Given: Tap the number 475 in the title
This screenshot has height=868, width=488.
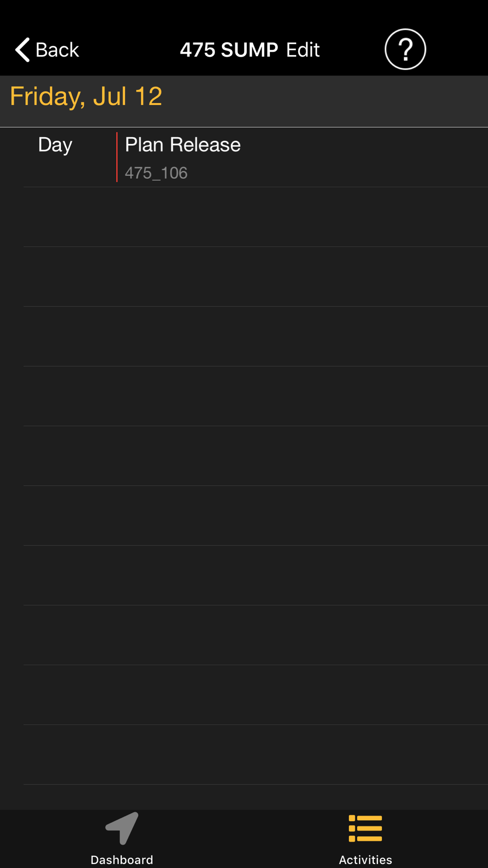Looking at the screenshot, I should click(x=198, y=50).
